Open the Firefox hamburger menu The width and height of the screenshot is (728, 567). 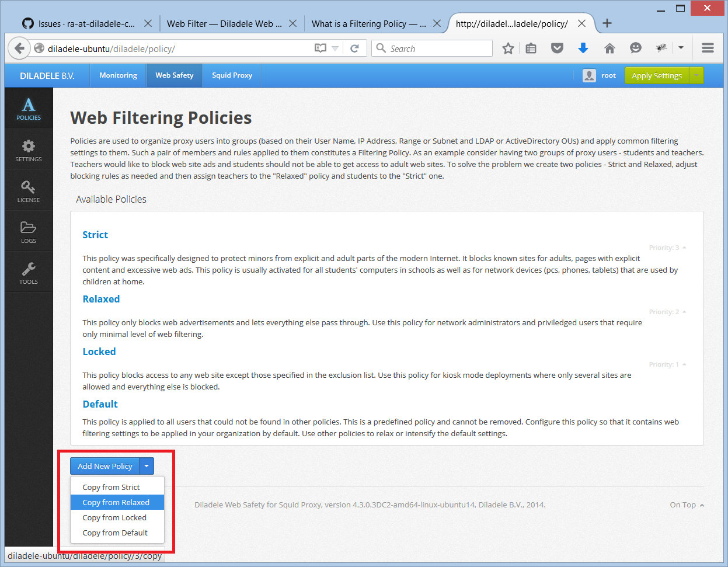(708, 48)
